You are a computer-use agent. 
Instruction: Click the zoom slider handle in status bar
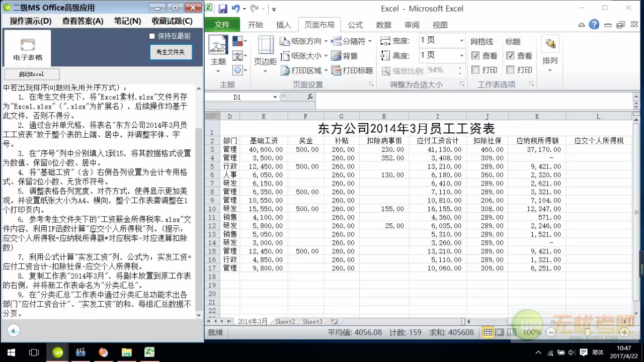(x=588, y=332)
